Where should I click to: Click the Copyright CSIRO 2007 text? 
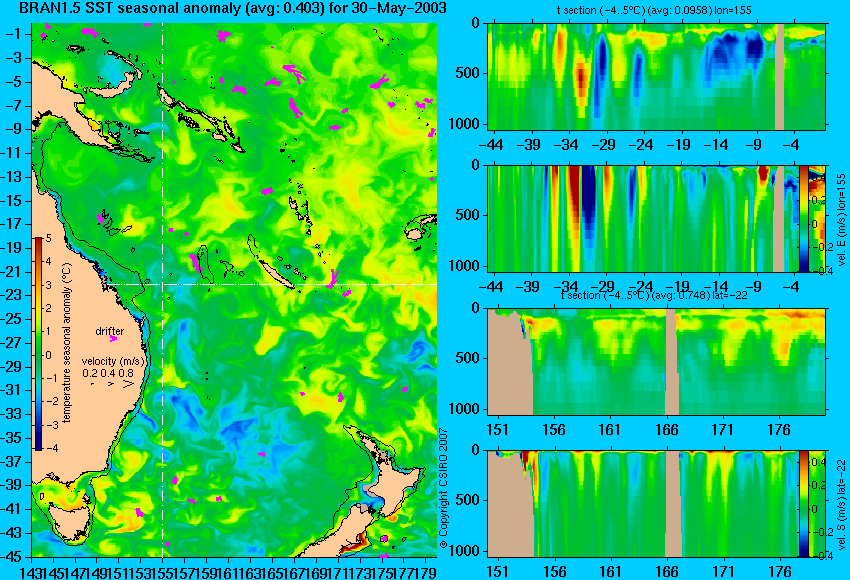point(443,488)
